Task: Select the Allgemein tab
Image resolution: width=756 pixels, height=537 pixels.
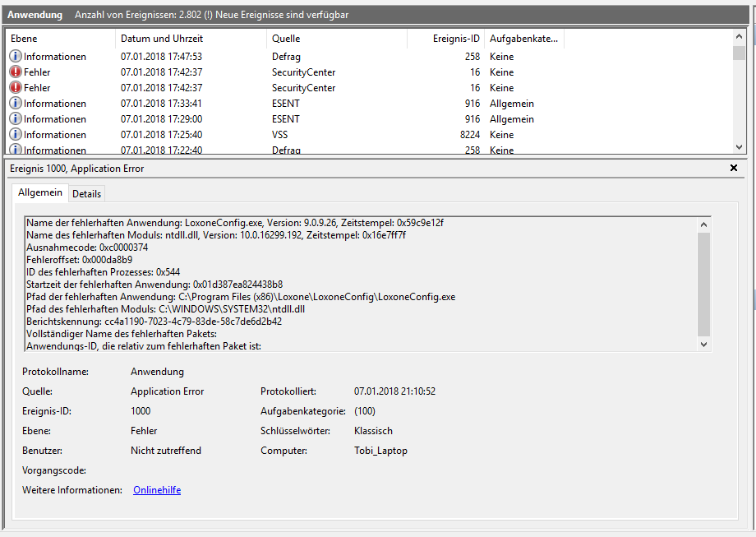Action: pos(40,192)
